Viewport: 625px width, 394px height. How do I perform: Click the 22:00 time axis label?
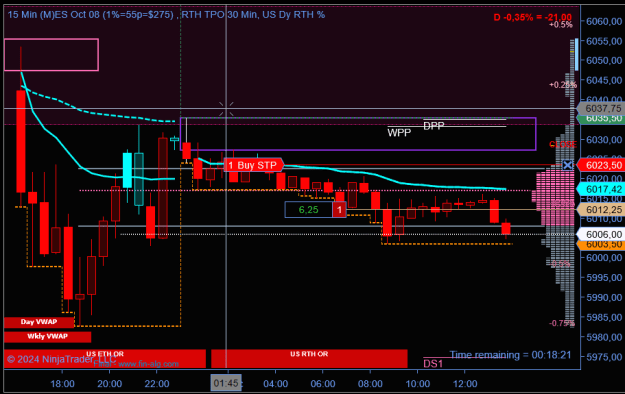(157, 384)
